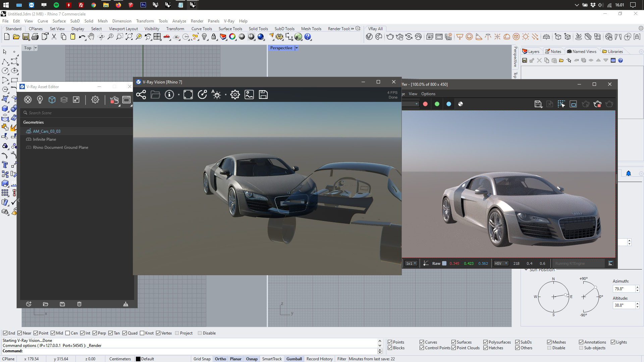
Task: Click the region render icon in the frame buffer
Action: (x=561, y=104)
